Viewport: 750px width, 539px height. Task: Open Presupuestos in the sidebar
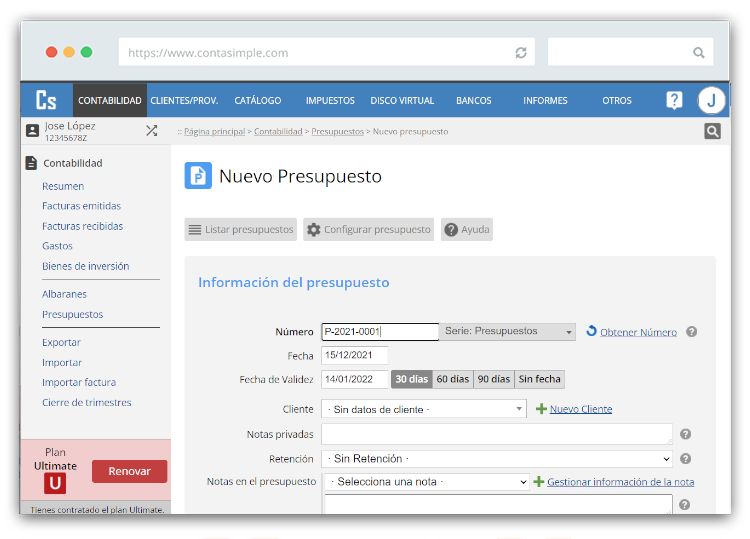pos(72,314)
